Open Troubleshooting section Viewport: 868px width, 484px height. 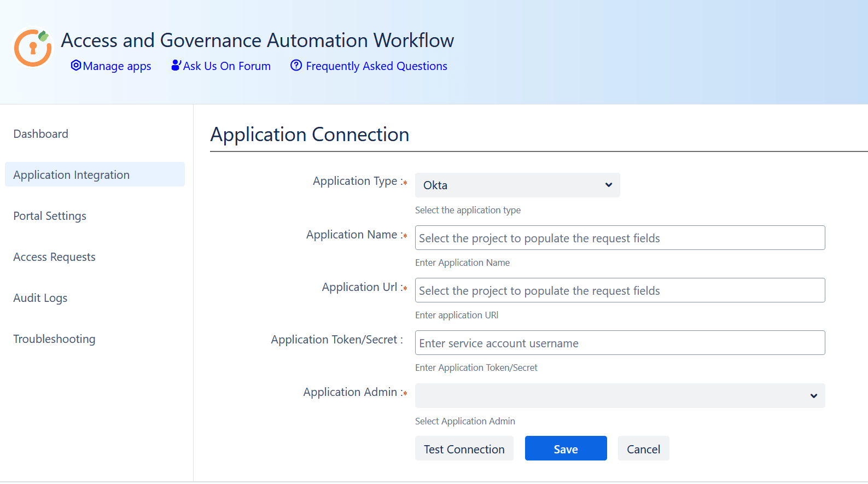coord(54,339)
